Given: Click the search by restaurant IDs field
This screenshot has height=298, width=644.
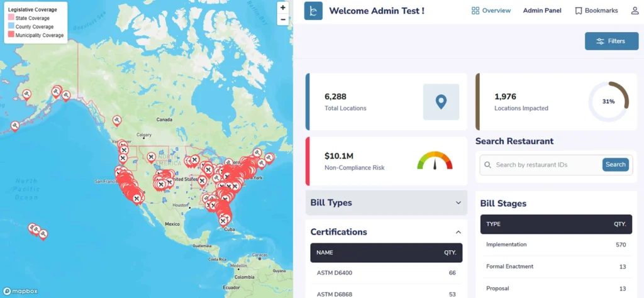Looking at the screenshot, I should tap(547, 165).
